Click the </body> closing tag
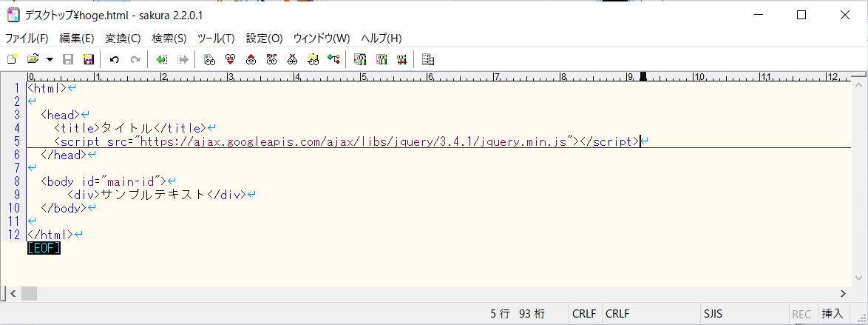This screenshot has height=325, width=868. coord(64,208)
